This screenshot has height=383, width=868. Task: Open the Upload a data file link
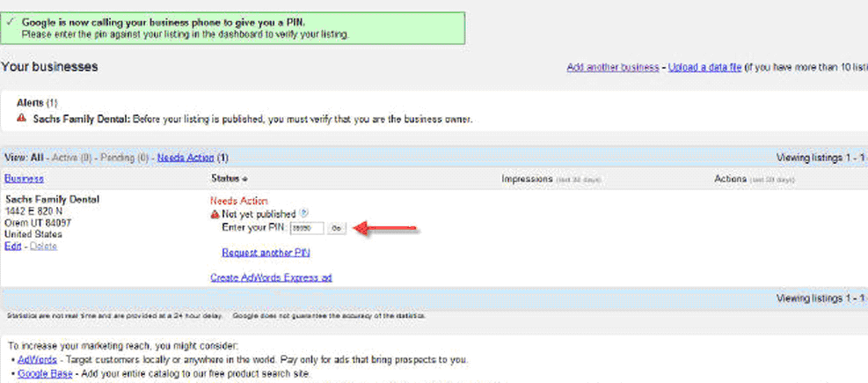(x=704, y=68)
